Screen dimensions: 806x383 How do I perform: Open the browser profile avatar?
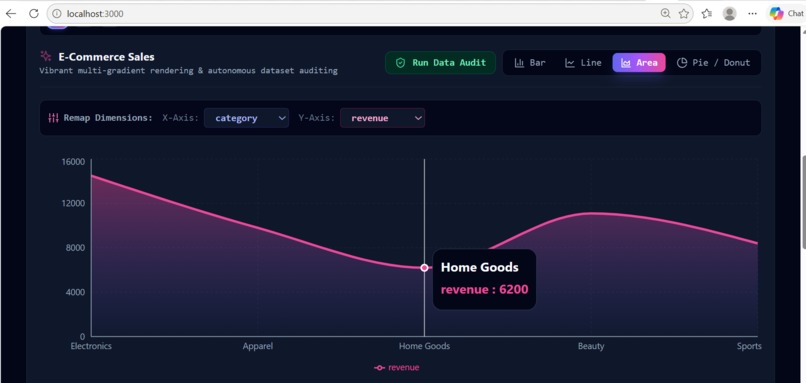pyautogui.click(x=729, y=14)
